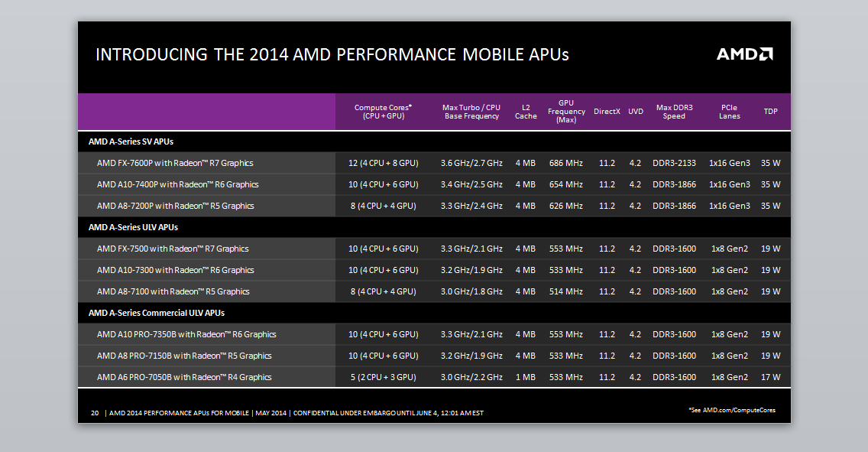Select the 'TDP' column header
Viewport: 868px width, 452px height.
click(x=770, y=112)
